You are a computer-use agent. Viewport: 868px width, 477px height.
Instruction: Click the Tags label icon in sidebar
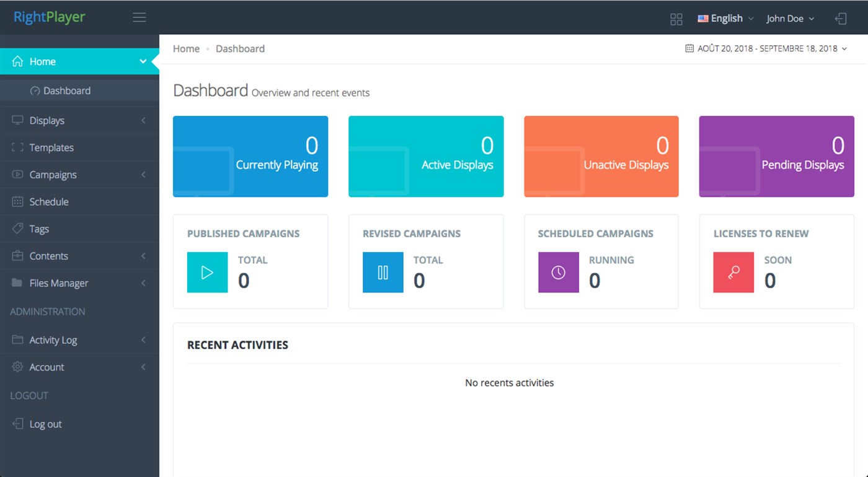pyautogui.click(x=17, y=229)
